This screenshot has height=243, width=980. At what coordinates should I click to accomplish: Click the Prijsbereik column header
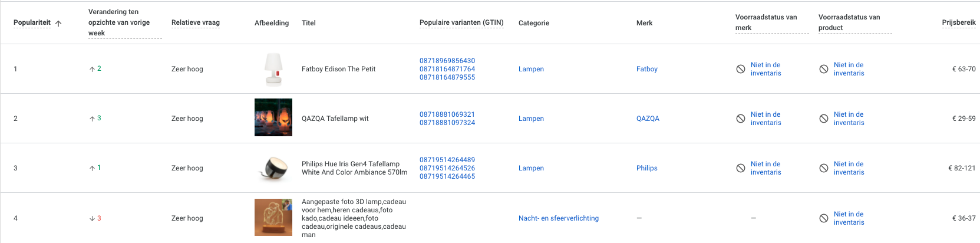coord(959,23)
